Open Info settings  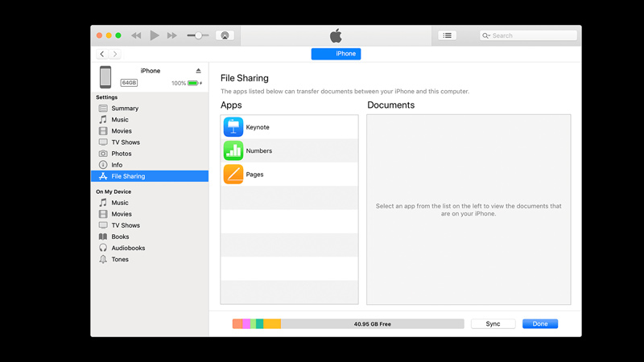(150, 165)
